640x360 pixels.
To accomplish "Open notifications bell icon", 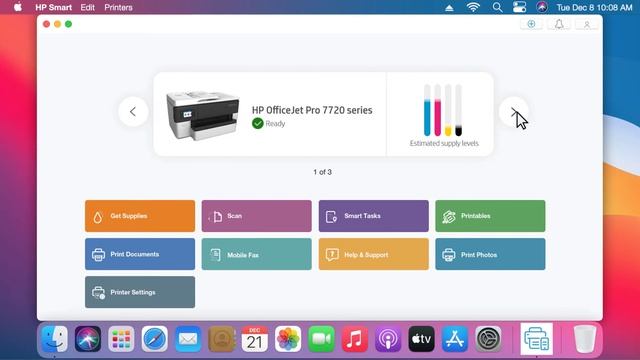I will click(559, 24).
